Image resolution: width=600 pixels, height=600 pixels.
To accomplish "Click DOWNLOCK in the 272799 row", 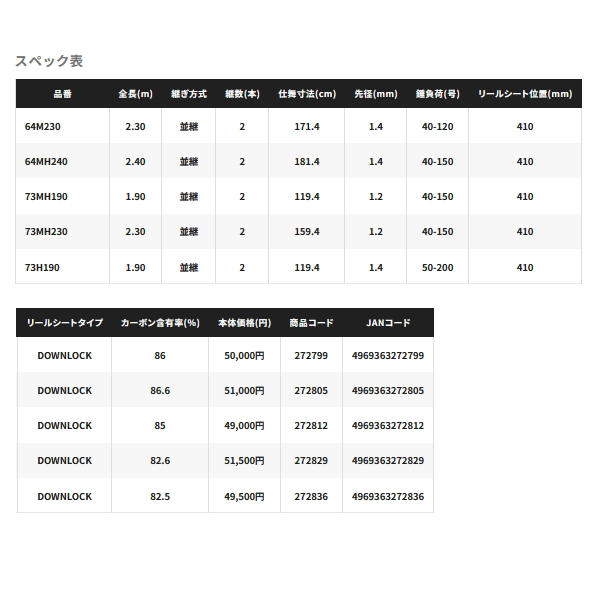I will tap(65, 355).
